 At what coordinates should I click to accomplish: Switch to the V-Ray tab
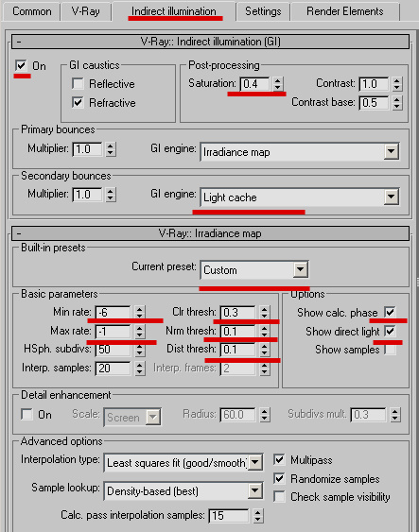point(85,11)
